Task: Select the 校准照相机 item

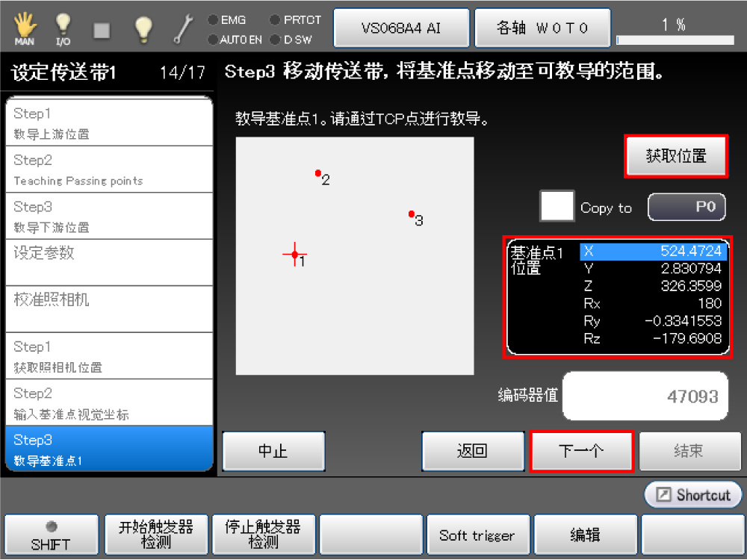Action: [x=108, y=310]
